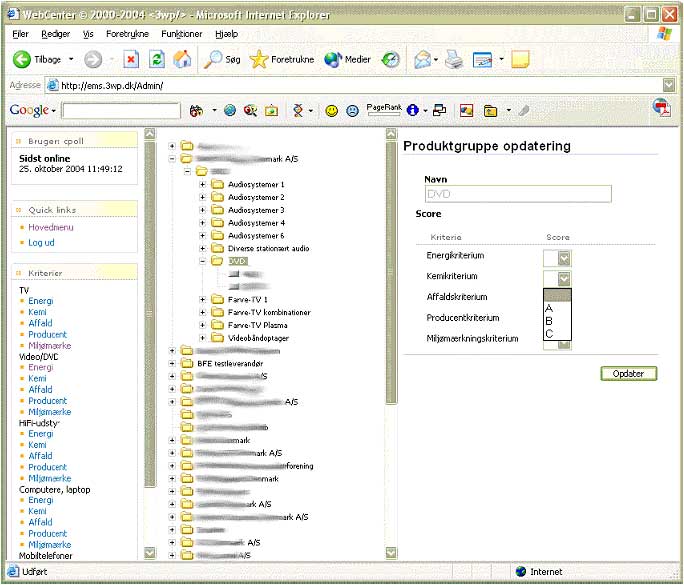Click the Forward arrow icon
The width and height of the screenshot is (684, 585).
point(93,60)
